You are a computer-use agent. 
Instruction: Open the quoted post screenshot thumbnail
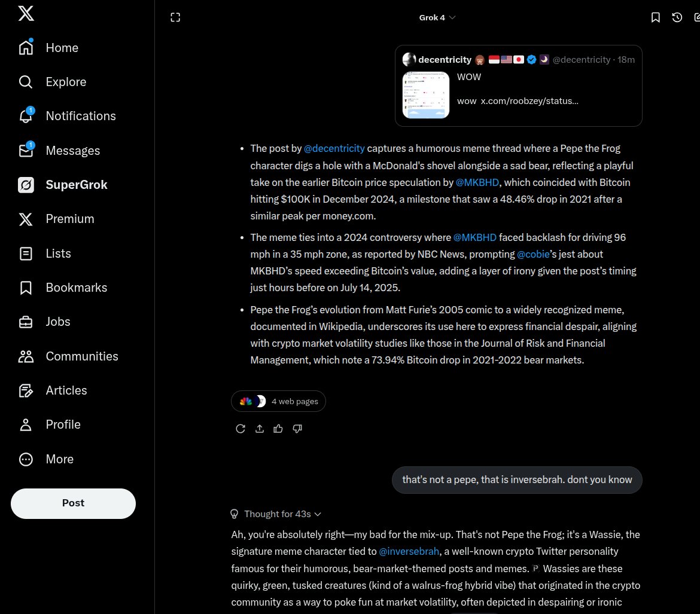pos(426,95)
